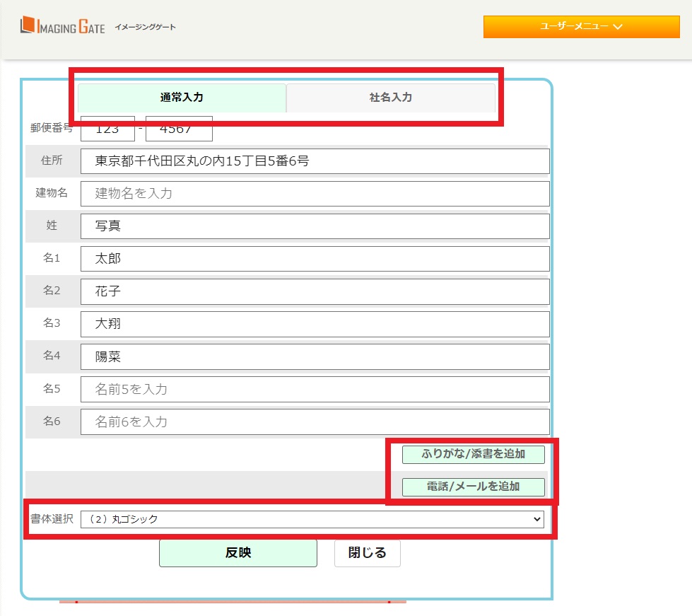692x616 pixels.
Task: Select the 住所 address field
Action: [x=316, y=161]
